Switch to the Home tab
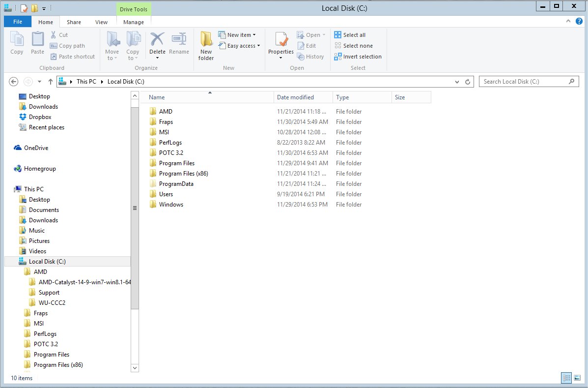This screenshot has width=588, height=388. click(x=46, y=22)
